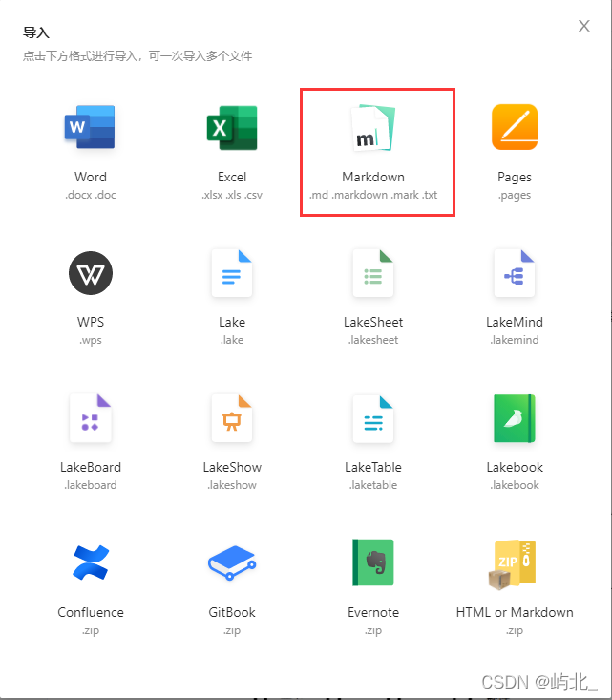Click the ".lakeshow" extension text
This screenshot has height=700, width=612.
pos(232,485)
